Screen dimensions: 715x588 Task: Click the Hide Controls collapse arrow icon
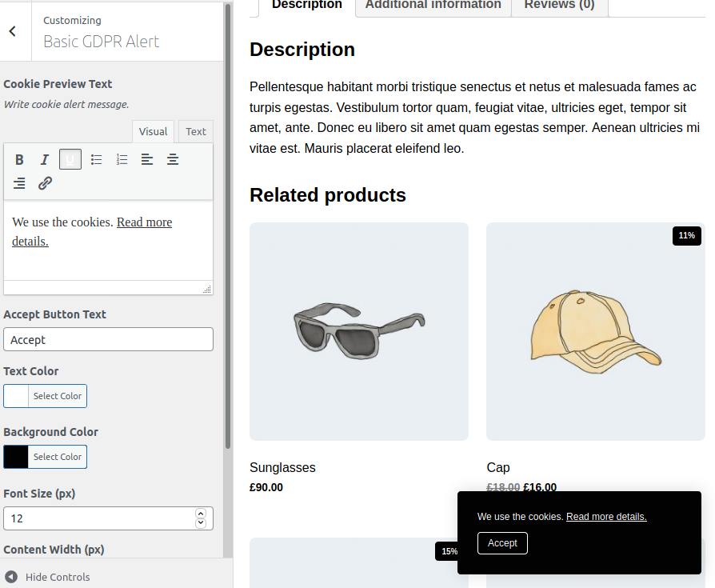click(x=11, y=577)
